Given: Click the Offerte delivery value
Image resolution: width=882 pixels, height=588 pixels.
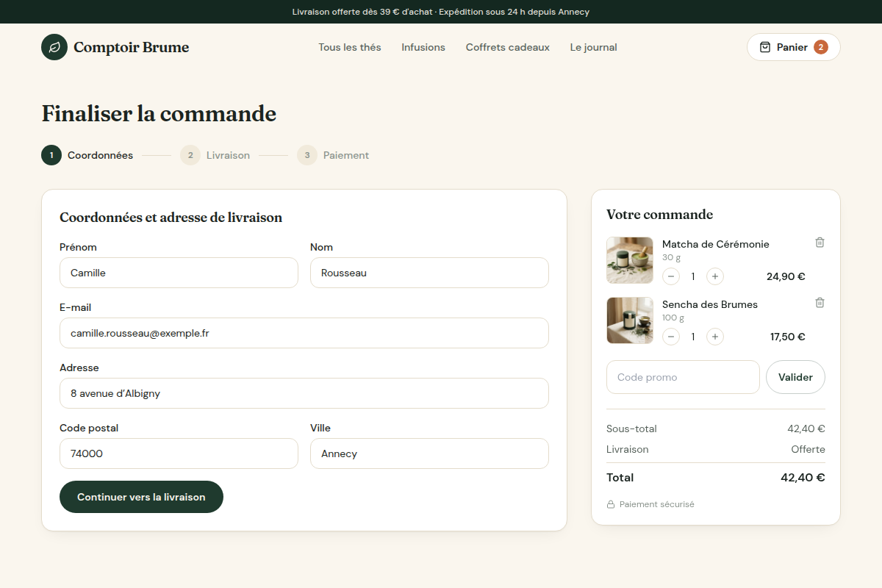Looking at the screenshot, I should [x=808, y=449].
